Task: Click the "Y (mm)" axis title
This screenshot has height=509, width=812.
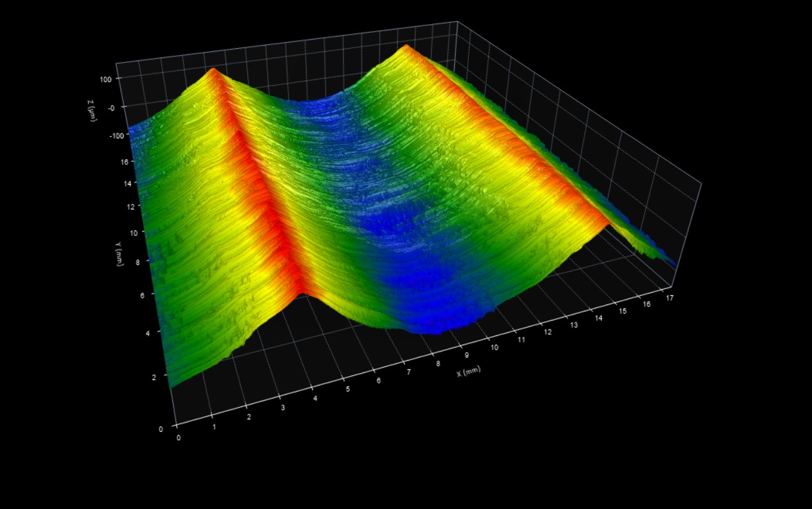Action: click(118, 254)
